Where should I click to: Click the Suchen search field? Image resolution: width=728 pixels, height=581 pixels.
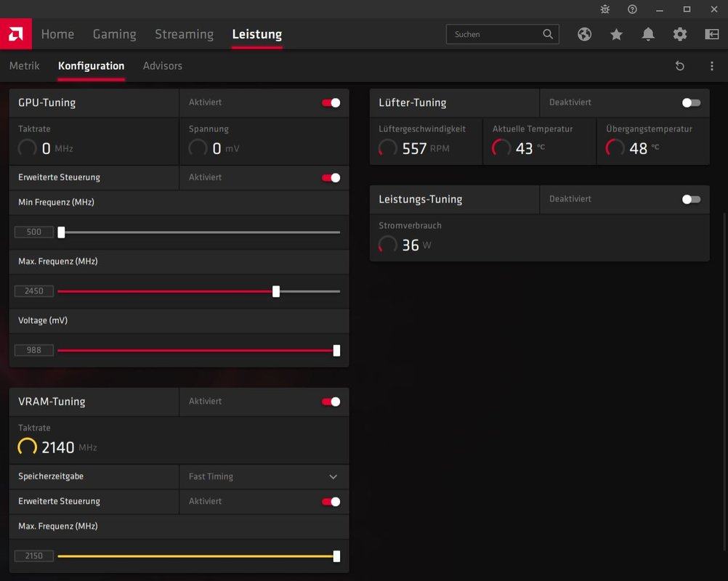click(x=502, y=34)
